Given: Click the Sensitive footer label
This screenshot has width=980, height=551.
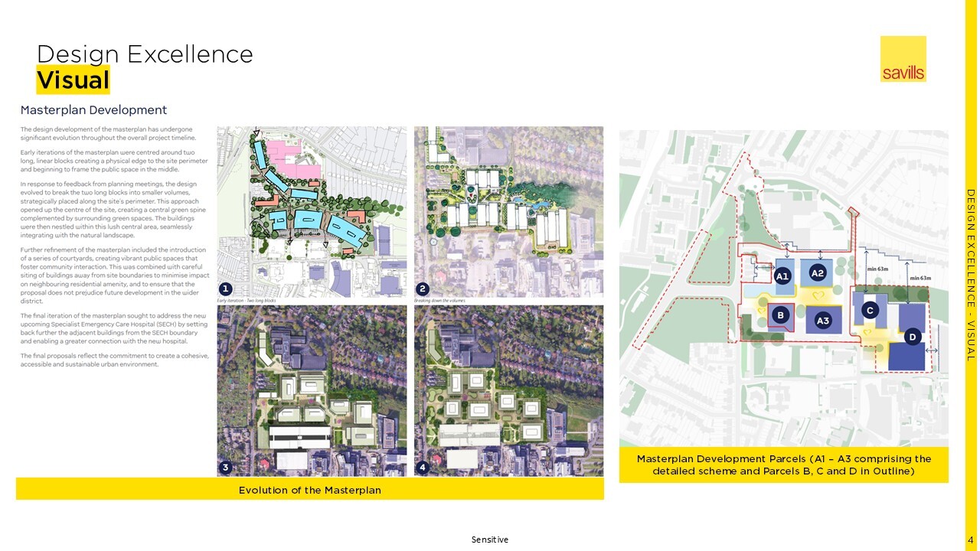Looking at the screenshot, I should [489, 540].
